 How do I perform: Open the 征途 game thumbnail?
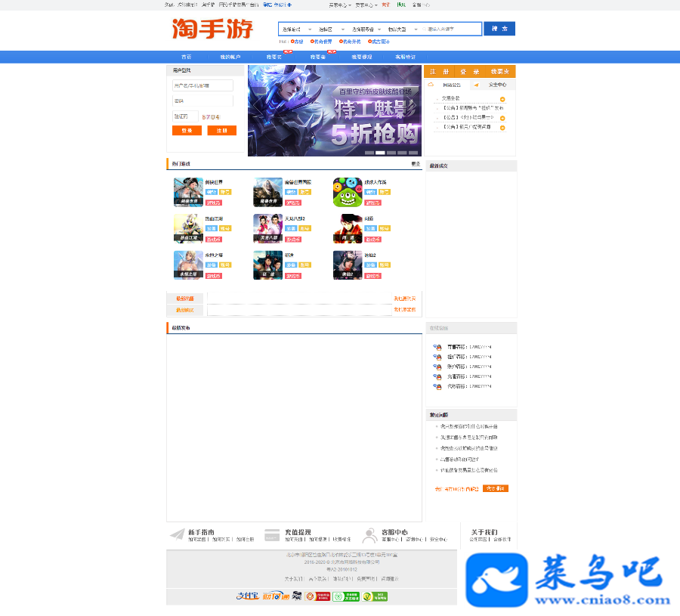[267, 265]
